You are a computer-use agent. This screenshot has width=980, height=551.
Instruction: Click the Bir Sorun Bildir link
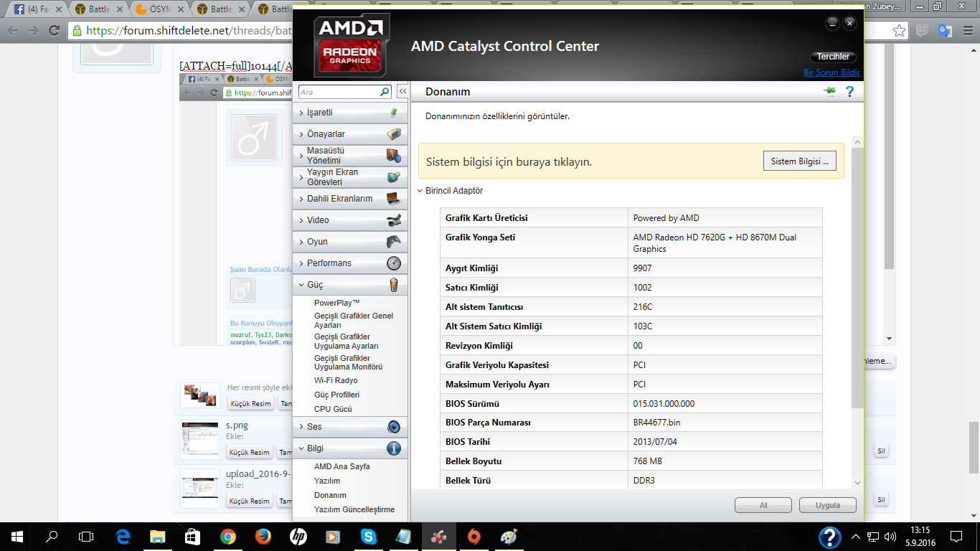coord(832,72)
